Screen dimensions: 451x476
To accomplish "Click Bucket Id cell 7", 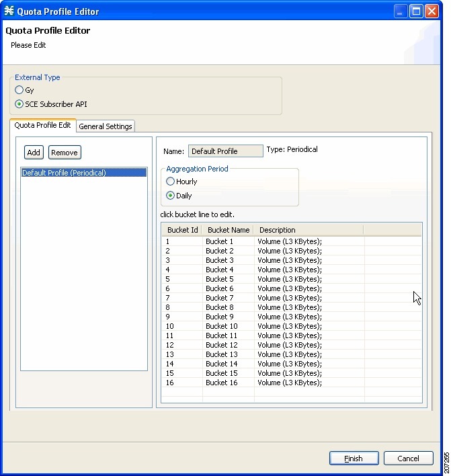I will coord(182,298).
